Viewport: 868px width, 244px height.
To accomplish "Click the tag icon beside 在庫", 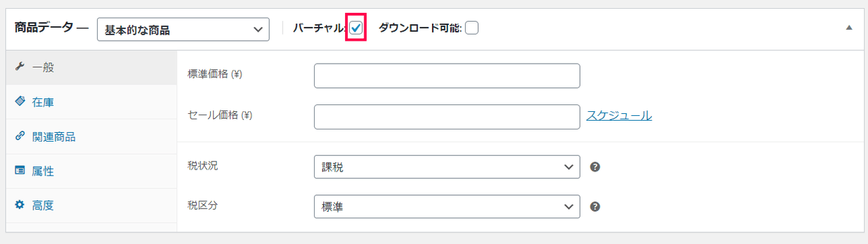I will pyautogui.click(x=20, y=102).
